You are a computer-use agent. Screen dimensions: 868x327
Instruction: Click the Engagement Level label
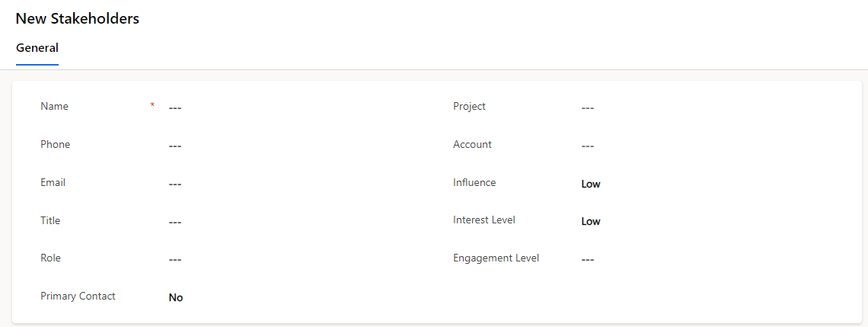tap(496, 258)
